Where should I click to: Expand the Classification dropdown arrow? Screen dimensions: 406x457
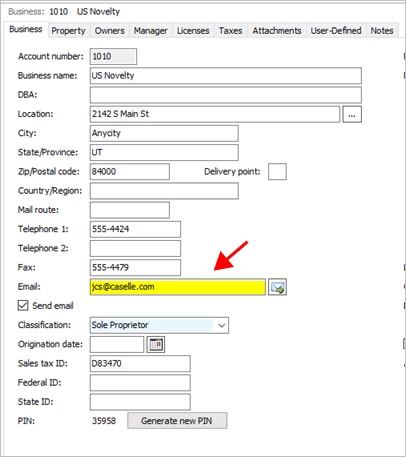click(222, 325)
